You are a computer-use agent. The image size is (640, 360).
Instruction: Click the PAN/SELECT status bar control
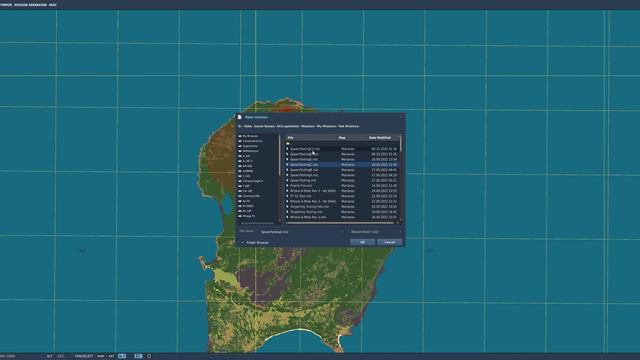pyautogui.click(x=84, y=356)
